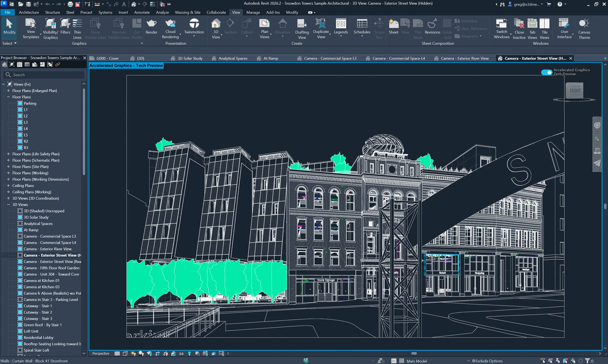Image resolution: width=608 pixels, height=364 pixels.
Task: Toggle the Exclude Options checkbox
Action: 473,361
